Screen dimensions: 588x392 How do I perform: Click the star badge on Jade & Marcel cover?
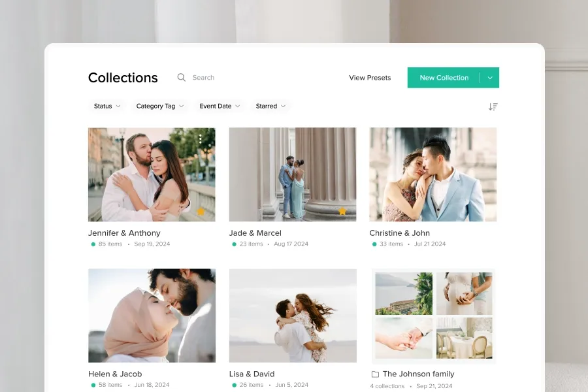pyautogui.click(x=342, y=212)
